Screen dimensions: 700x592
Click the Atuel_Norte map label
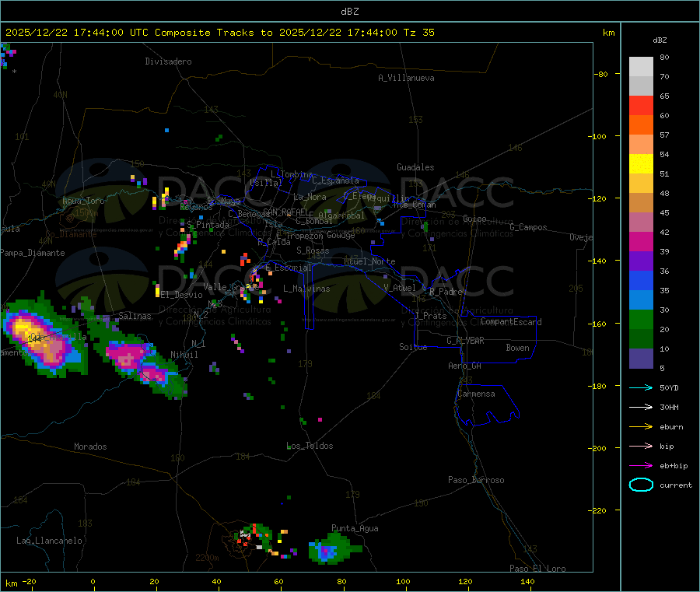click(369, 261)
